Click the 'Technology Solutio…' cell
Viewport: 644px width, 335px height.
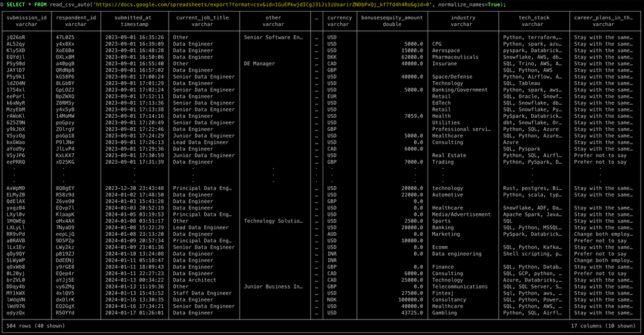pos(273,221)
